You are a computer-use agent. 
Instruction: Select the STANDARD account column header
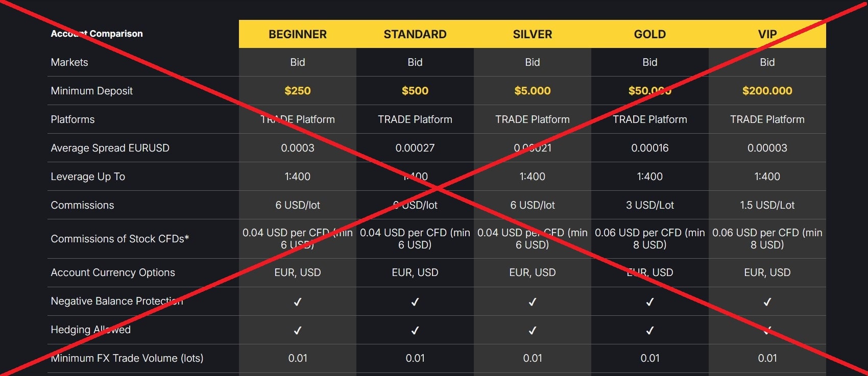415,34
